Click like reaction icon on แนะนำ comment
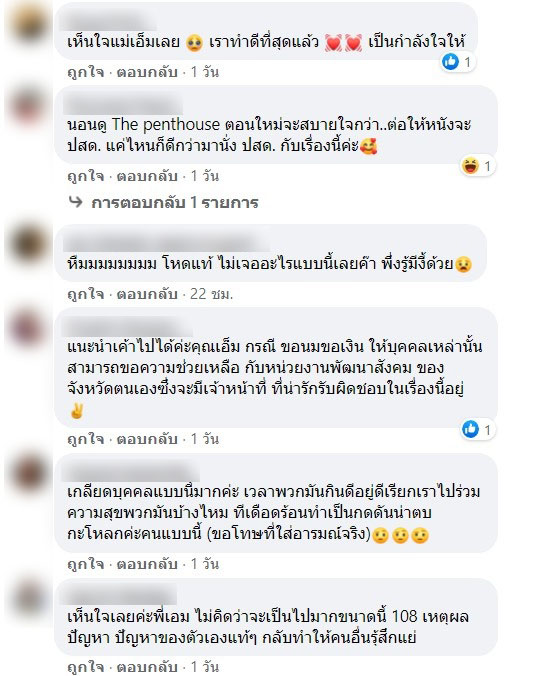The height and width of the screenshot is (676, 535). tap(470, 429)
